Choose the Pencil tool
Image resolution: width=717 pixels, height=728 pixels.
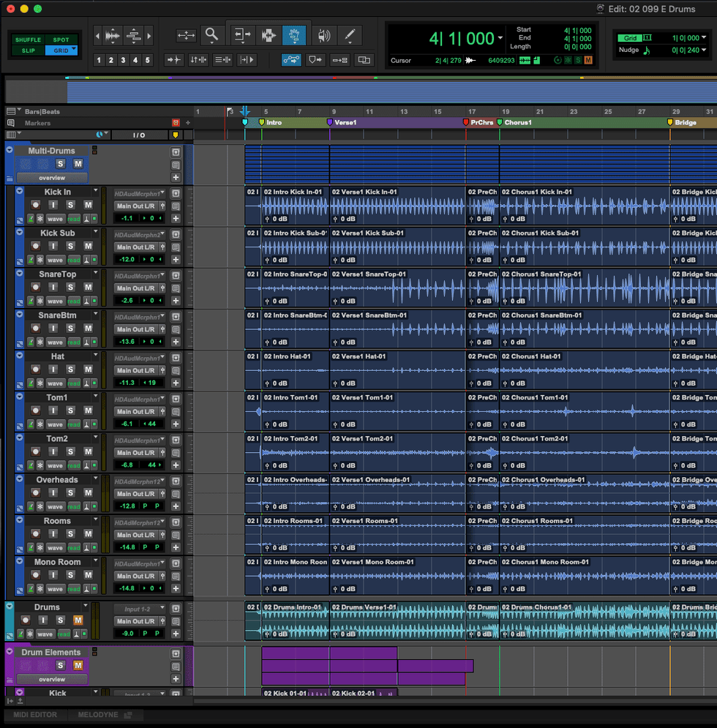click(x=350, y=34)
